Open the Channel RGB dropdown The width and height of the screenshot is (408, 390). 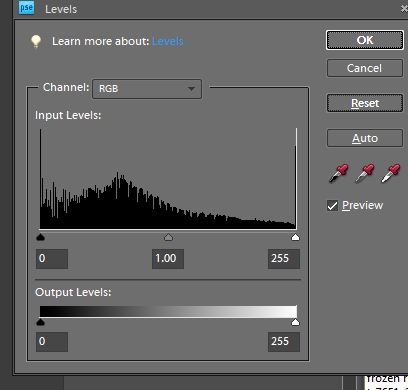click(147, 89)
